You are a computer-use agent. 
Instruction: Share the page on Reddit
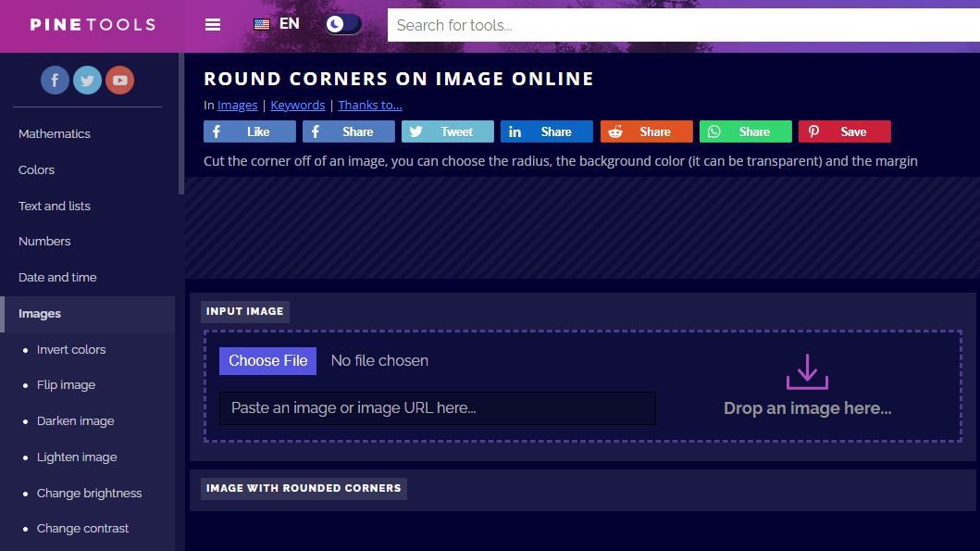pyautogui.click(x=646, y=132)
